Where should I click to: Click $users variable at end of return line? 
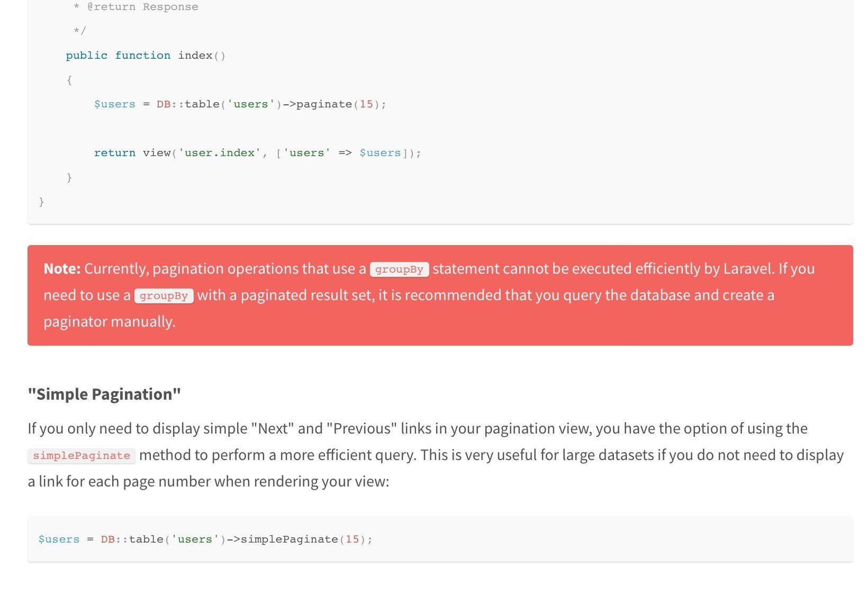[380, 153]
